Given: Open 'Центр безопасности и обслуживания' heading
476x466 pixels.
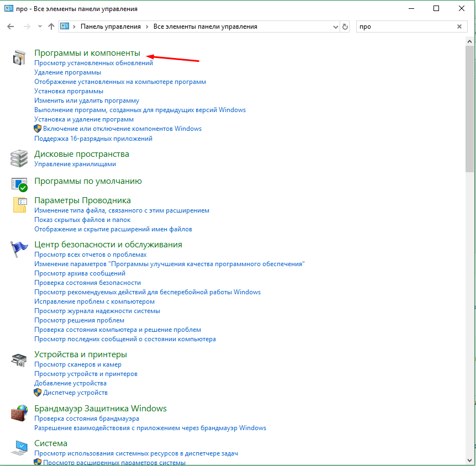Looking at the screenshot, I should pos(108,245).
